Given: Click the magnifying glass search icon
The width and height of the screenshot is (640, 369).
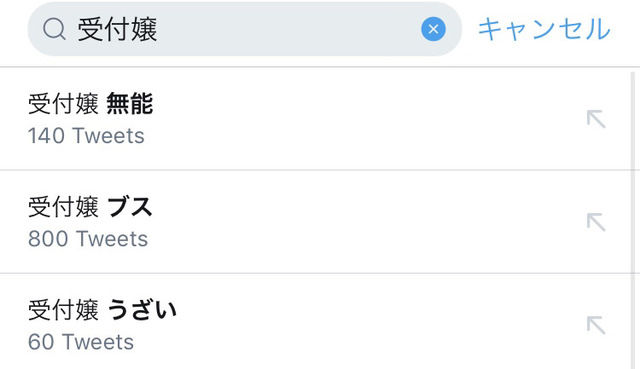Looking at the screenshot, I should (54, 30).
